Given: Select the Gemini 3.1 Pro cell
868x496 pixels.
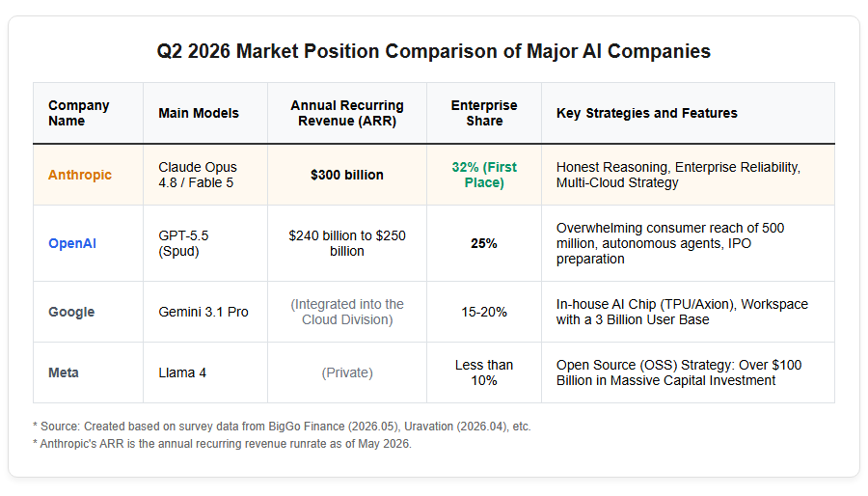Looking at the screenshot, I should (x=203, y=312).
